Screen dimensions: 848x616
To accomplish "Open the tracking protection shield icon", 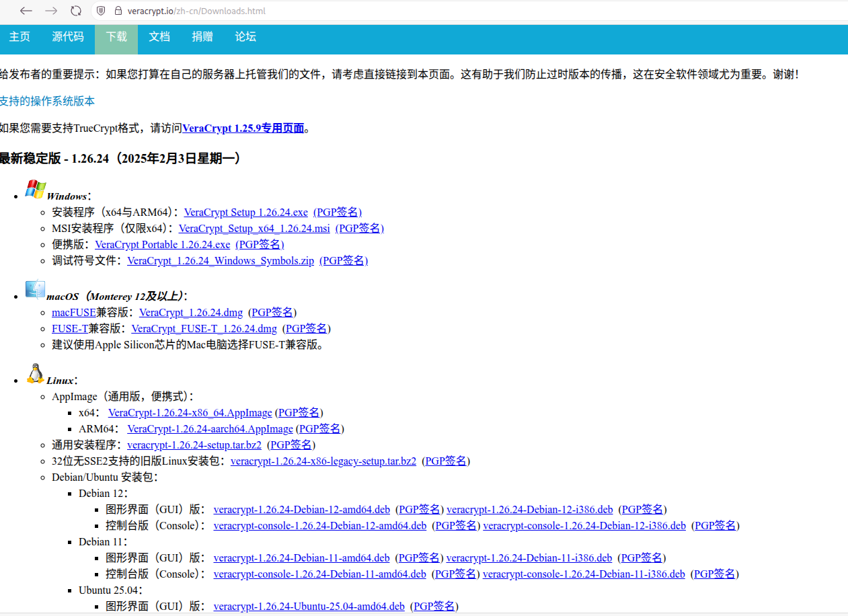I will [x=101, y=11].
